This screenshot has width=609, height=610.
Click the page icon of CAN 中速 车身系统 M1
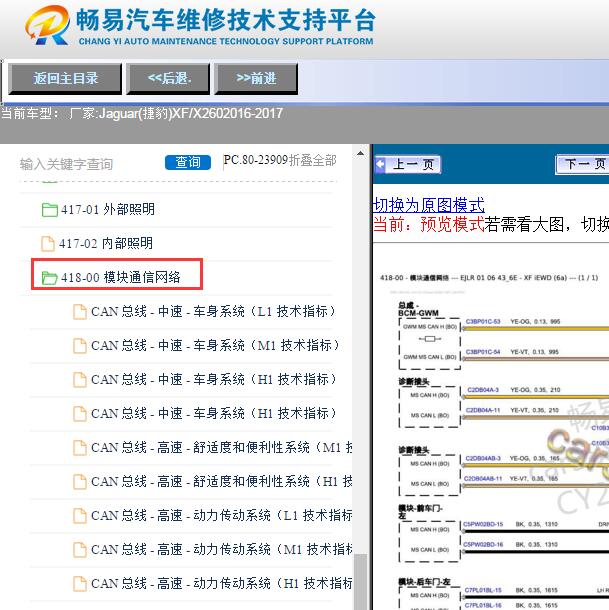(80, 346)
